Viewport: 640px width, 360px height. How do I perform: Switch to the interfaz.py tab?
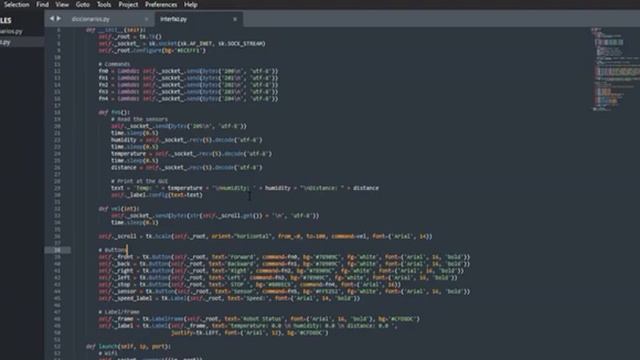(x=173, y=19)
